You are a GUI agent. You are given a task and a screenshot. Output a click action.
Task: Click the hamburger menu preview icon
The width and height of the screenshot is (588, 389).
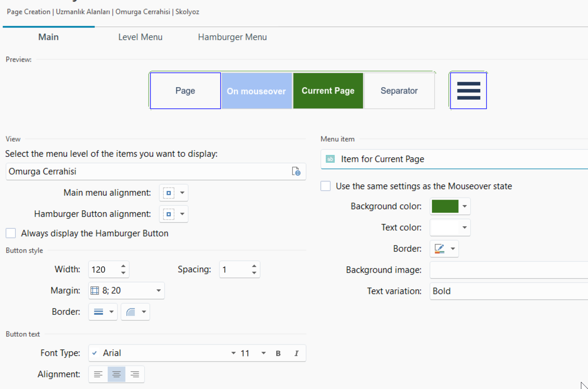tap(468, 91)
